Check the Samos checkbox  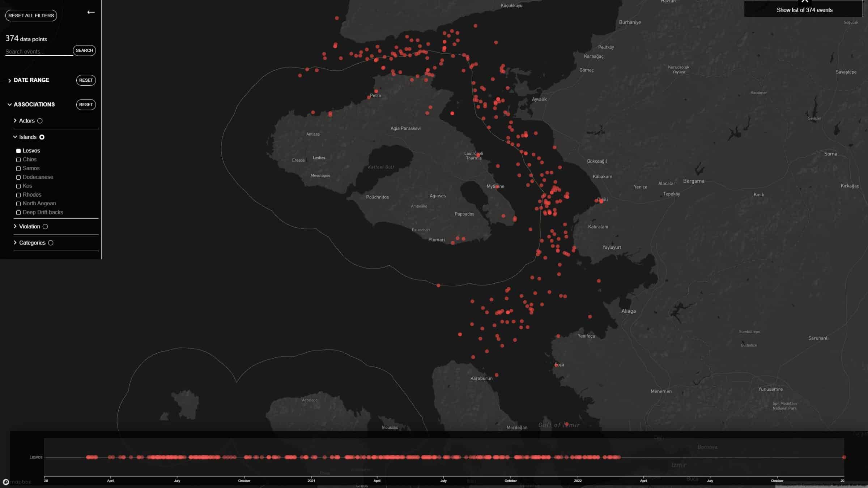coord(18,168)
